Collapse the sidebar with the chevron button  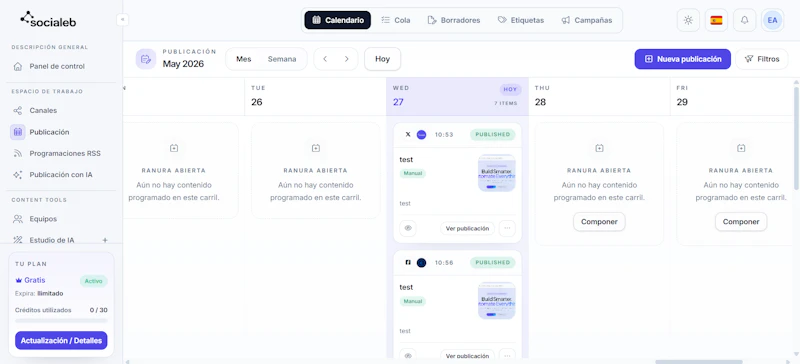(122, 20)
